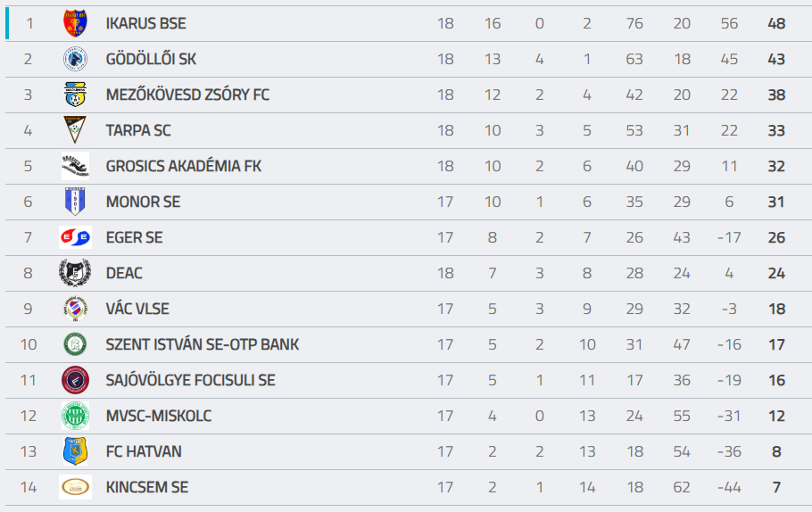
Task: Open the IKARUS BSE team name link
Action: (145, 23)
